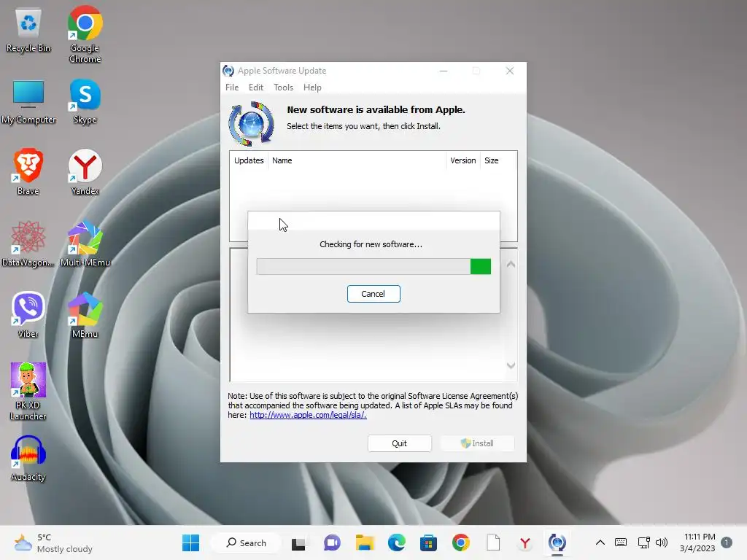
Task: Select the Brave browser desktop icon
Action: [28, 172]
